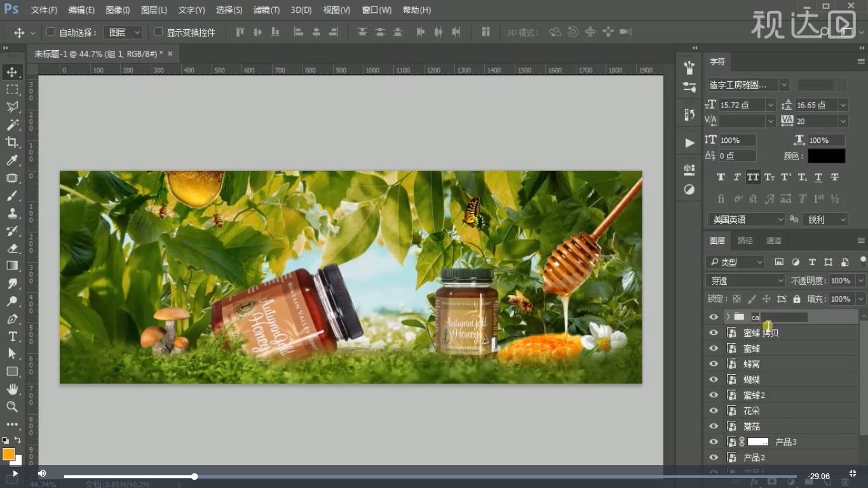This screenshot has height=488, width=868.
Task: Hide the 蝴蝶 layer
Action: (714, 379)
